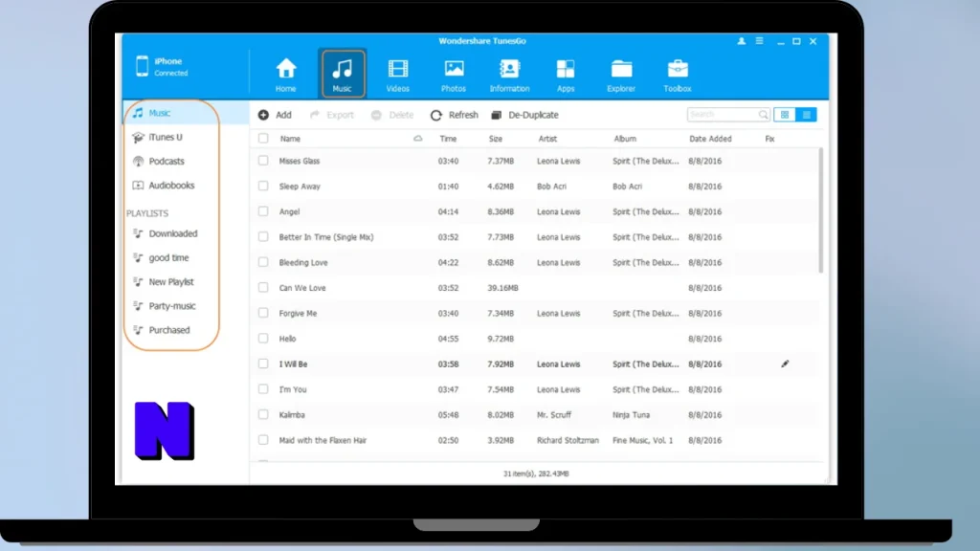Open the Purchased playlist
Image resolution: width=980 pixels, height=551 pixels.
(171, 330)
